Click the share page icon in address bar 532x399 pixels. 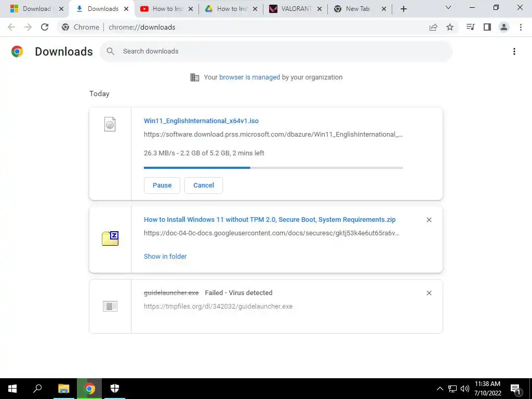[x=433, y=27]
